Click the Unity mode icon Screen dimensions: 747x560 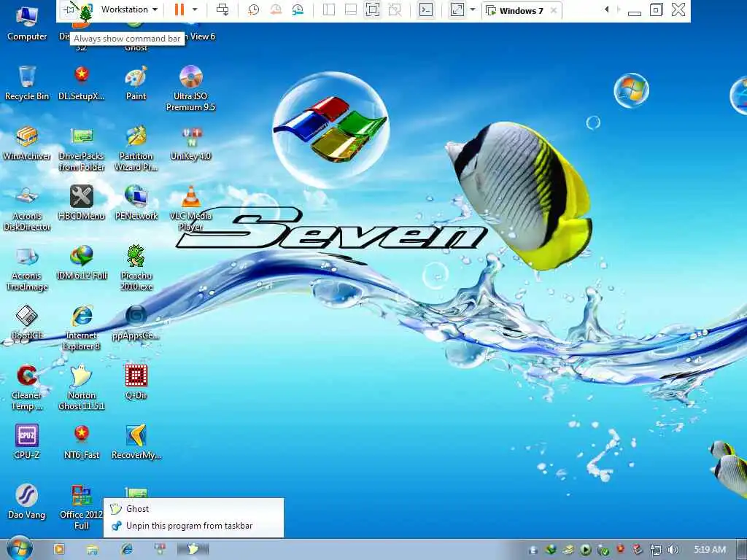[395, 9]
